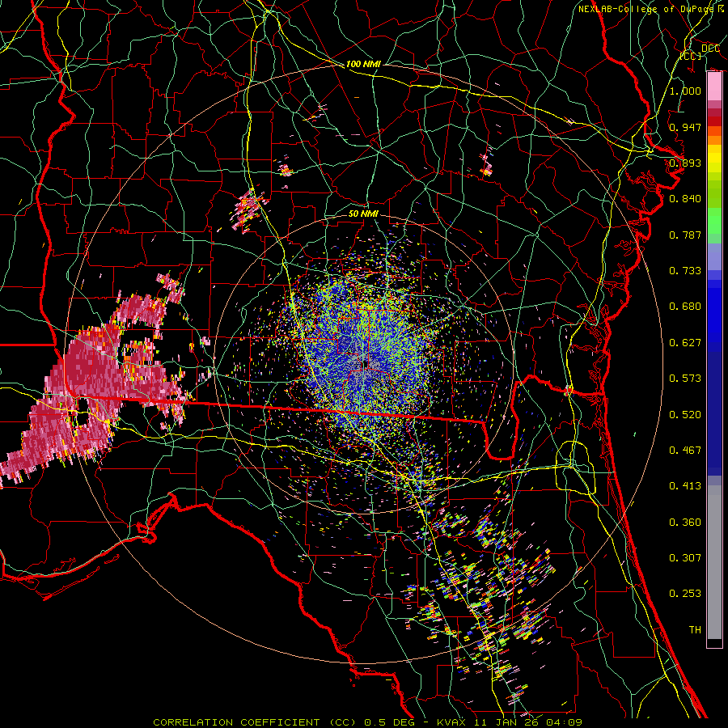Click the 1.000 legend value
728x728 pixels.
[x=685, y=91]
